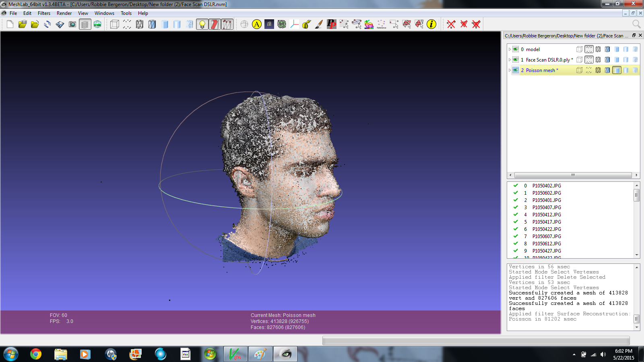Image resolution: width=644 pixels, height=362 pixels.
Task: Select the paintbrush Z-painting tool
Action: [319, 25]
